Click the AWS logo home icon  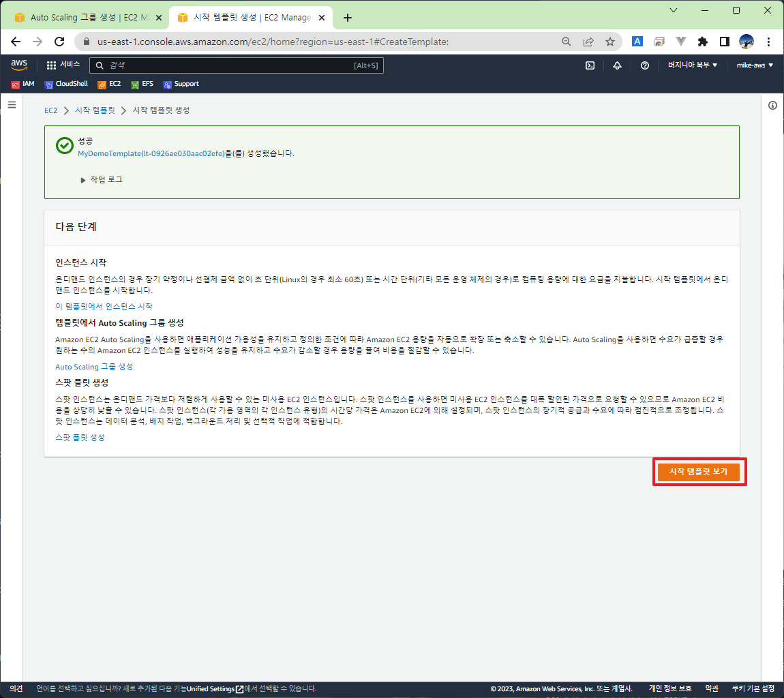point(19,65)
